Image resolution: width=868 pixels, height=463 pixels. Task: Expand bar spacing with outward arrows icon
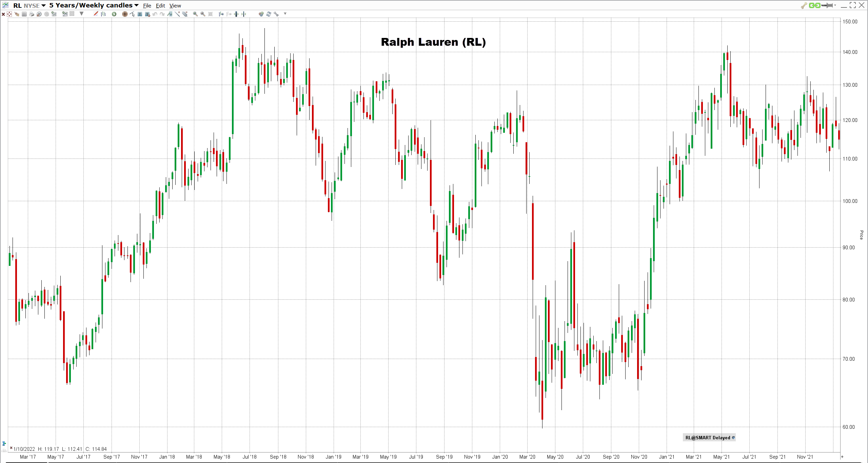(x=236, y=14)
